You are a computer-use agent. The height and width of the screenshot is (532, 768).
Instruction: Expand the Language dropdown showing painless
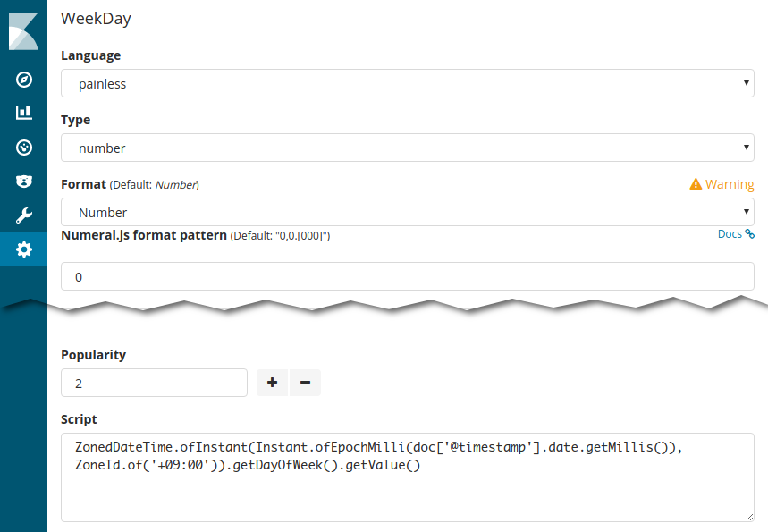click(x=407, y=84)
